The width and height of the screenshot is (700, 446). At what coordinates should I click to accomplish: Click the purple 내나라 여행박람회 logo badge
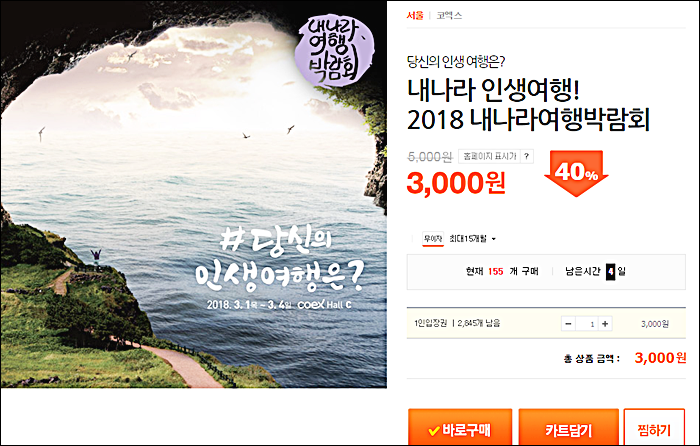point(334,51)
